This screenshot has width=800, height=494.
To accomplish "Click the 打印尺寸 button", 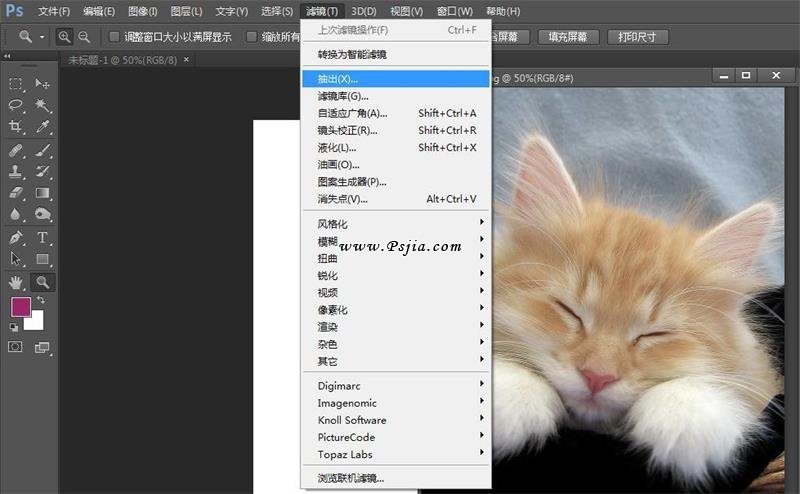I will [637, 37].
